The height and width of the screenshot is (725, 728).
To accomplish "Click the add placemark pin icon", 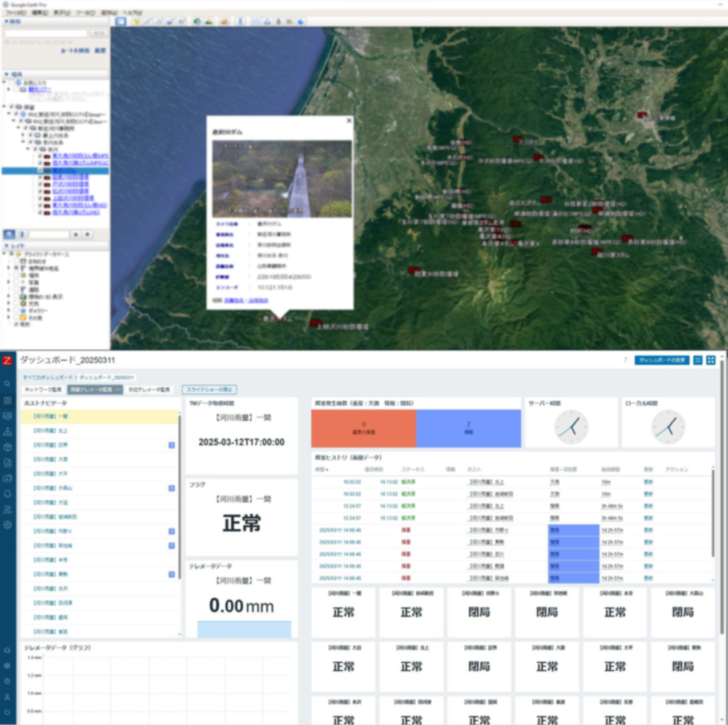I will [x=136, y=22].
